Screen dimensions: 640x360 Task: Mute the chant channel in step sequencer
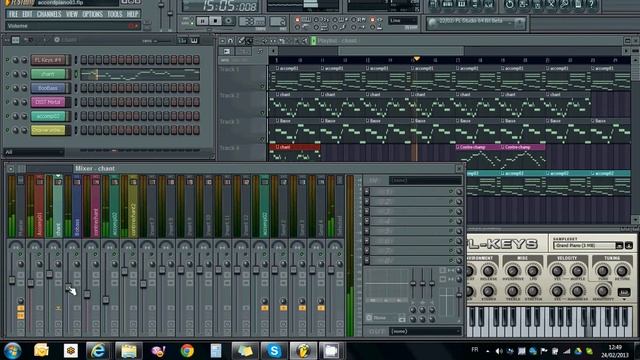coord(7,74)
